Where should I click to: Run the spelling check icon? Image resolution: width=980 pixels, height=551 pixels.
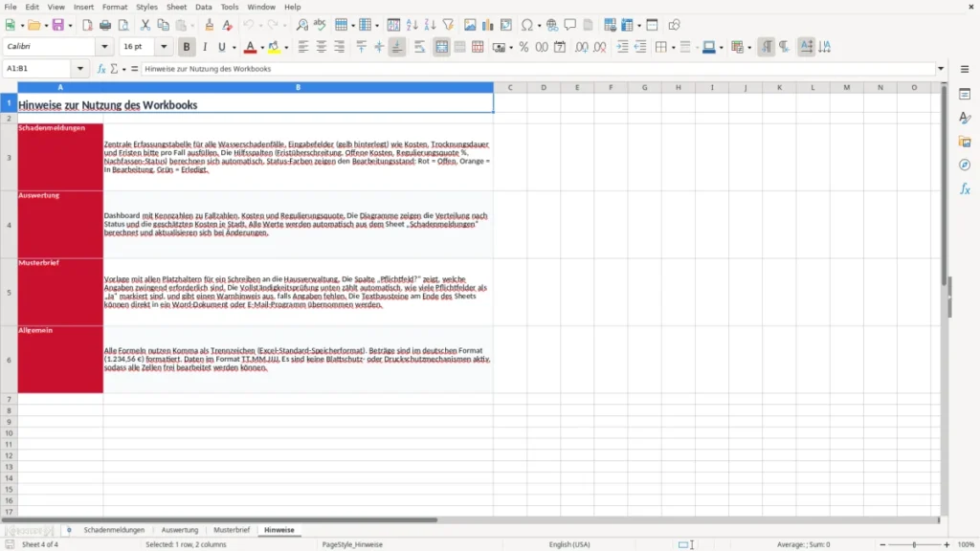pyautogui.click(x=320, y=25)
